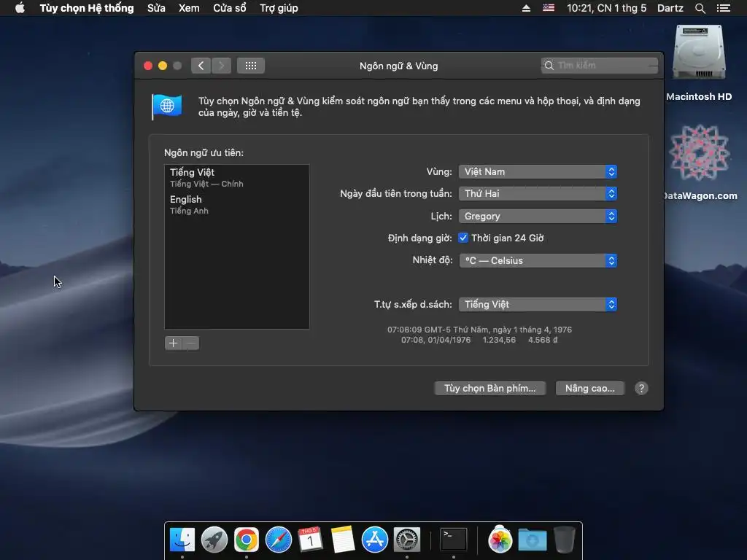Image resolution: width=747 pixels, height=560 pixels.
Task: Open Notes from the Dock
Action: point(343,540)
